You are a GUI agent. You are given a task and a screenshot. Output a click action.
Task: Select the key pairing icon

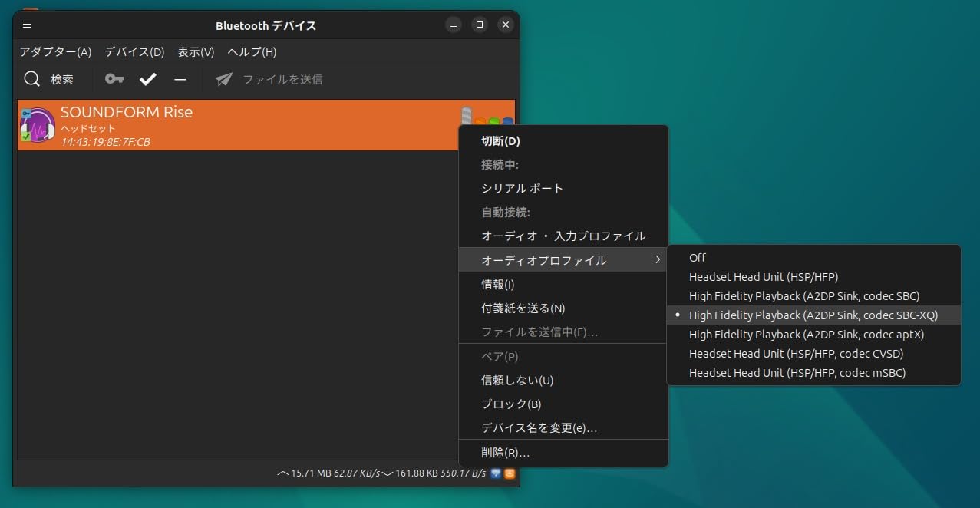[x=114, y=79]
